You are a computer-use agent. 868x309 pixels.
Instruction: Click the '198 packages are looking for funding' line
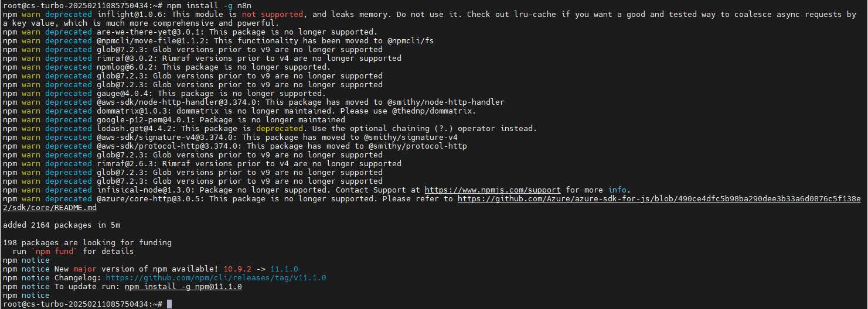tap(87, 243)
